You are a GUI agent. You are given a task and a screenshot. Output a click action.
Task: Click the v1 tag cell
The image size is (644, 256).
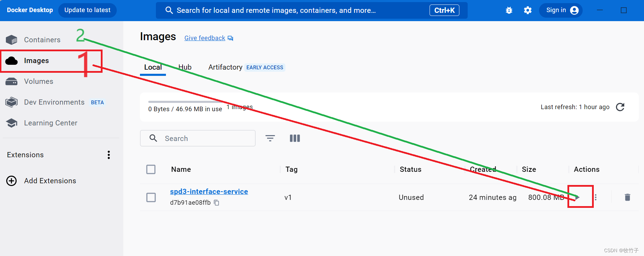288,197
